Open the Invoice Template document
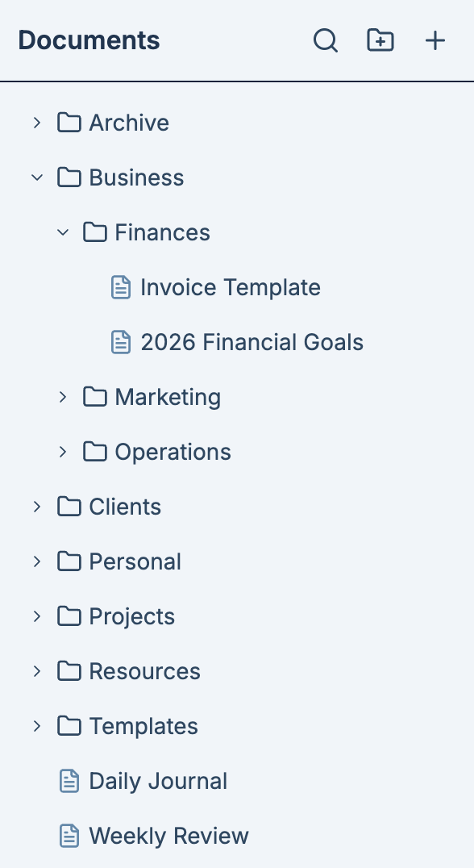Viewport: 474px width, 868px height. [230, 286]
